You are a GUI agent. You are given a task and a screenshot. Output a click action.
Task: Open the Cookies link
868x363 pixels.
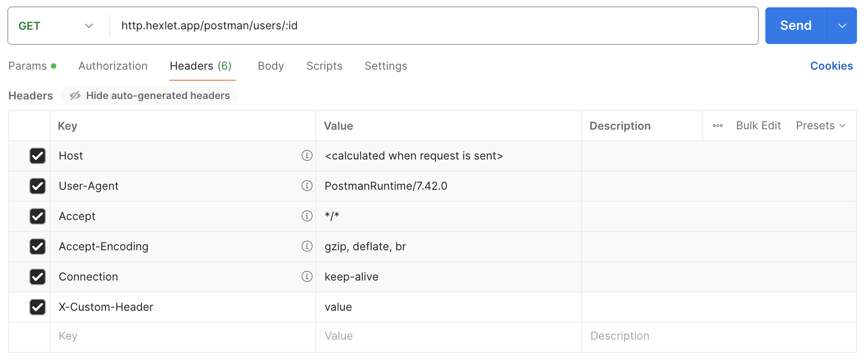tap(831, 66)
